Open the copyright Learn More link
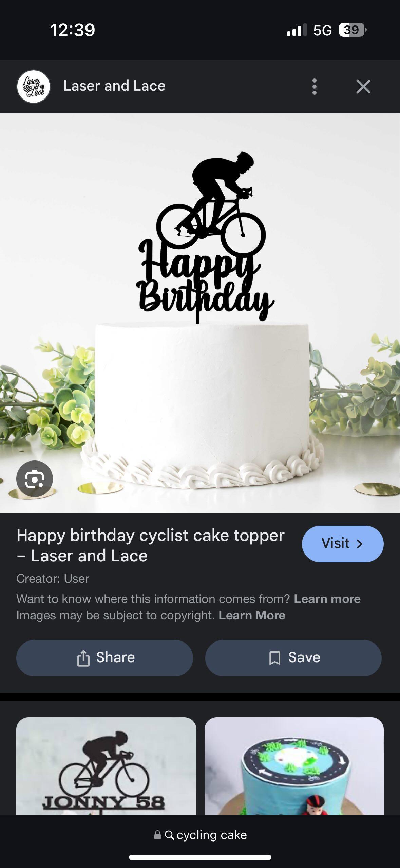The image size is (400, 868). [252, 615]
